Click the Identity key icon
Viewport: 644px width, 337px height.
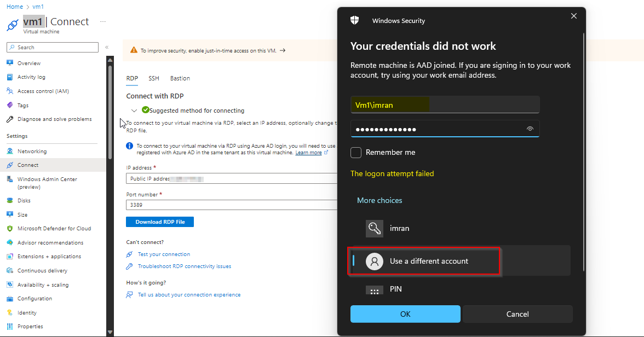pos(10,312)
